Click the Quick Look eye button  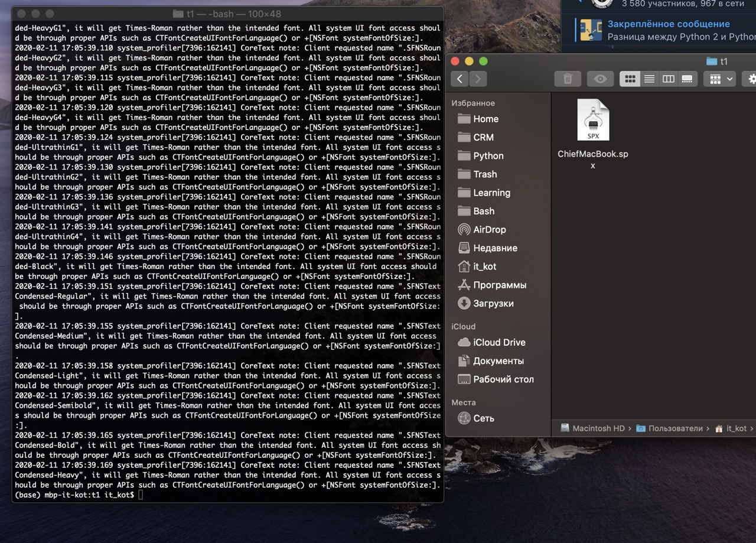click(601, 79)
